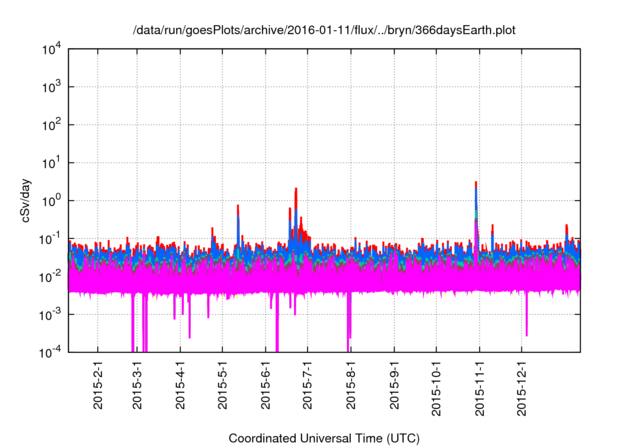Select the 2015-4-1 date tick label
Viewport: 640px width, 448px height.
click(182, 388)
